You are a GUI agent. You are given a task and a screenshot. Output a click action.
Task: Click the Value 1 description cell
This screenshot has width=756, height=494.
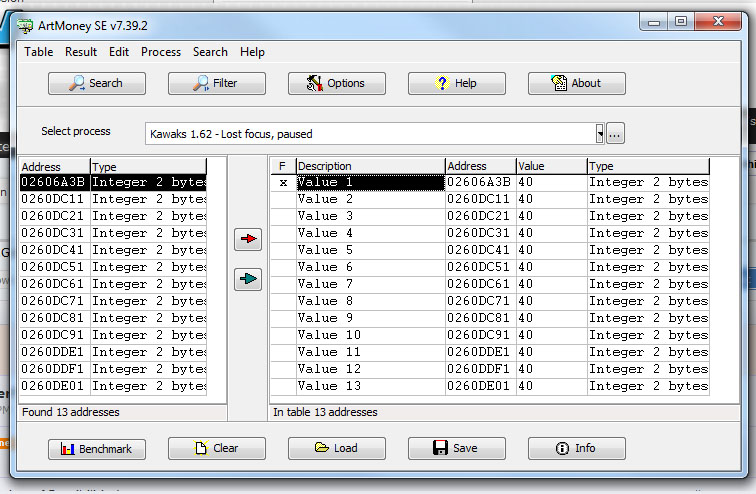(370, 183)
